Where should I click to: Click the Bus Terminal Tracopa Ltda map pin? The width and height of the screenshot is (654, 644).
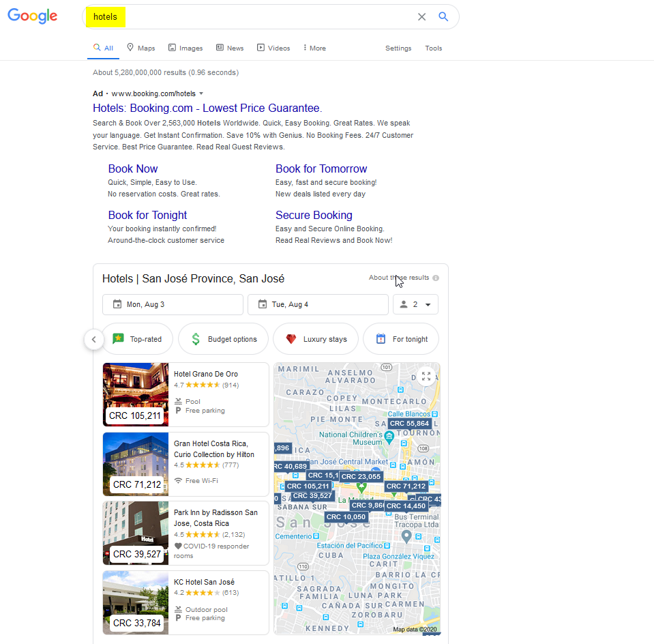[406, 536]
